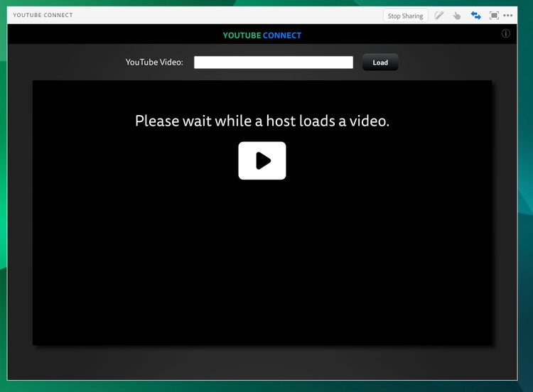The width and height of the screenshot is (533, 392).
Task: Click the YOUTUBE CONNECT pod title
Action: click(43, 15)
